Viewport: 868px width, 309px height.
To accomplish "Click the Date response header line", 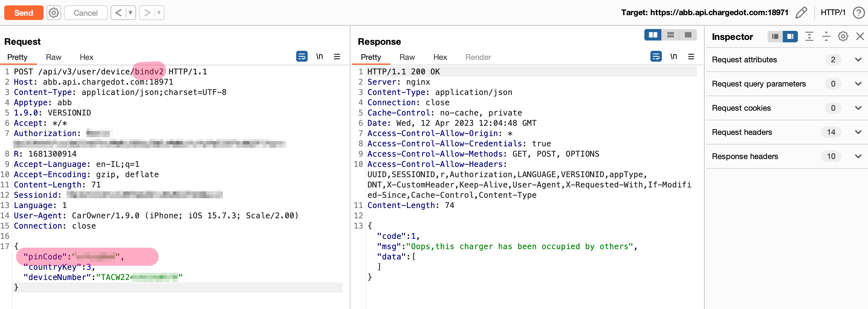I will click(452, 123).
